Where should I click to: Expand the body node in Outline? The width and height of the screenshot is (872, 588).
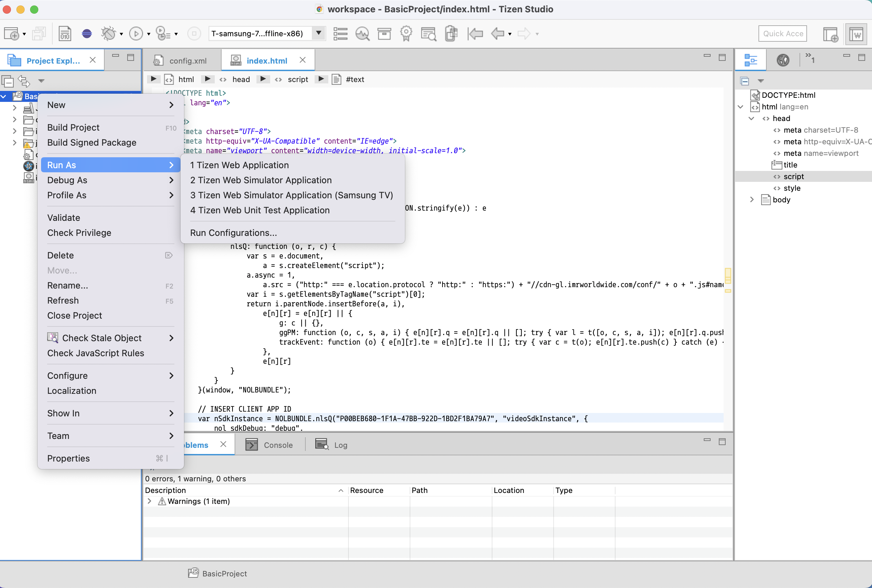752,200
